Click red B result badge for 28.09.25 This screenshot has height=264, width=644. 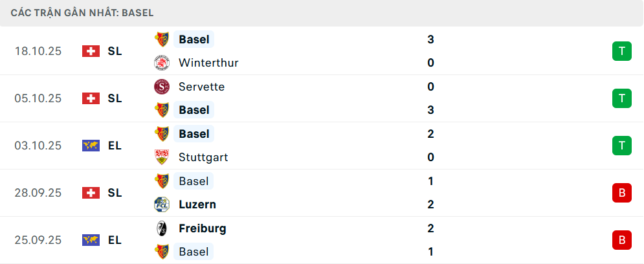click(621, 193)
